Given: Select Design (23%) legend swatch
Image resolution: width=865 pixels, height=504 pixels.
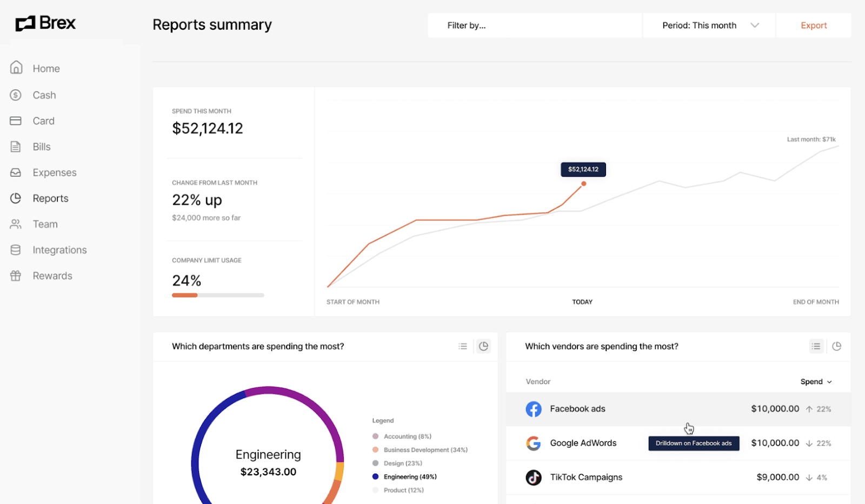Looking at the screenshot, I should point(375,463).
